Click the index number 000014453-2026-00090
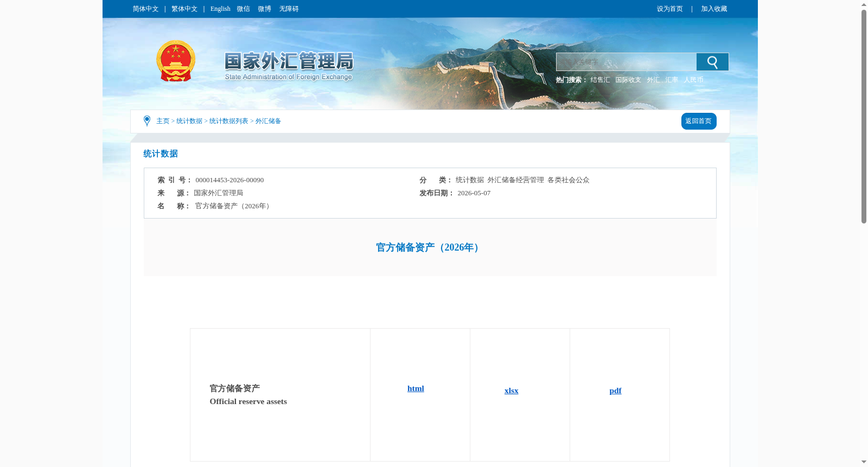This screenshot has width=868, height=467. [229, 180]
